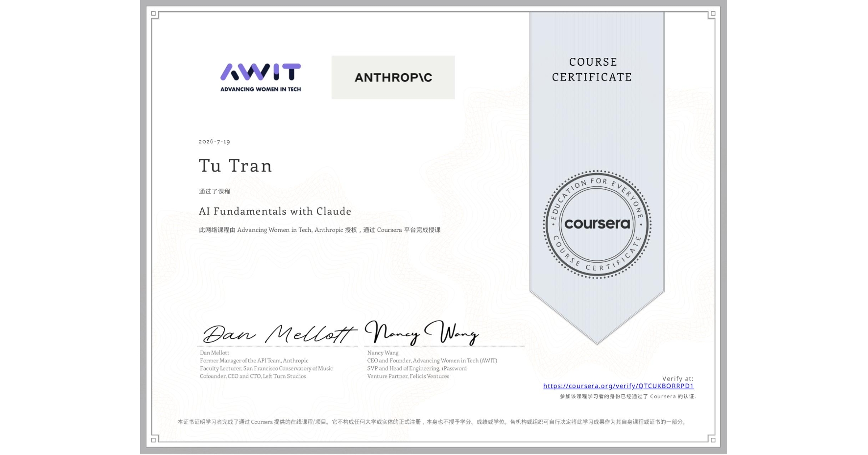Viewport: 868px width, 455px height.
Task: Select 'CEO and Founder, Advancing Women in Tech (AWIT)'
Action: pos(432,360)
